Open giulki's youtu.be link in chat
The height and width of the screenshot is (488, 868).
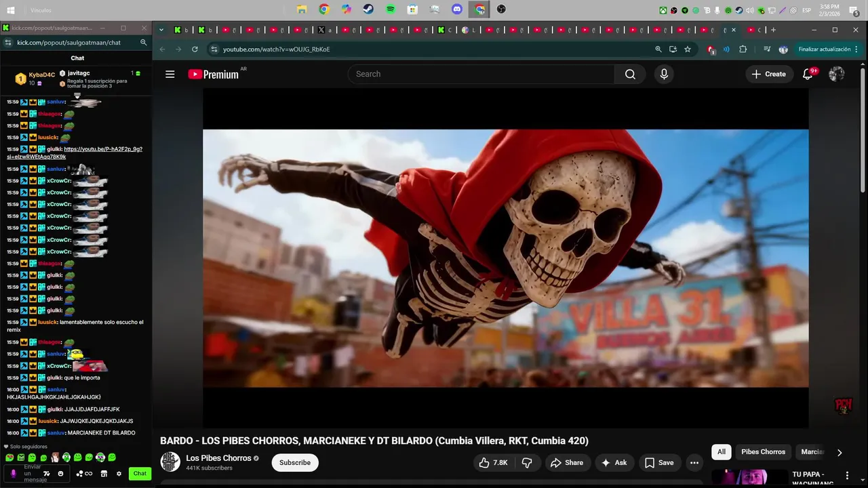[75, 153]
